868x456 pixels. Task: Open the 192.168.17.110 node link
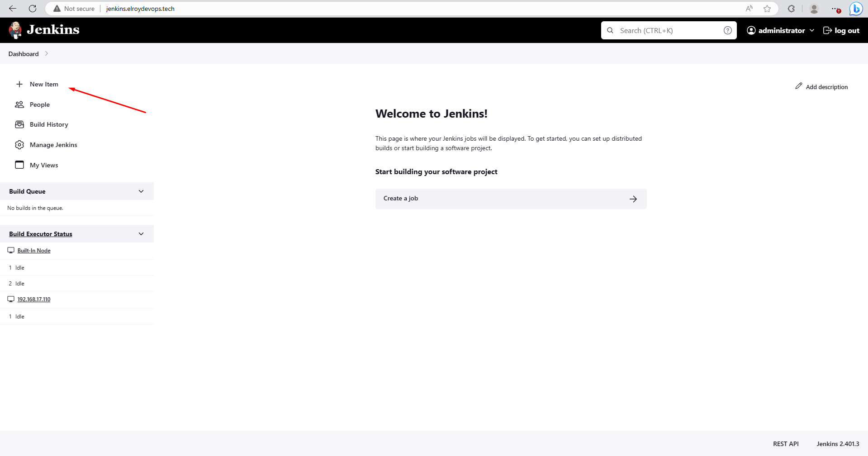[x=34, y=299]
